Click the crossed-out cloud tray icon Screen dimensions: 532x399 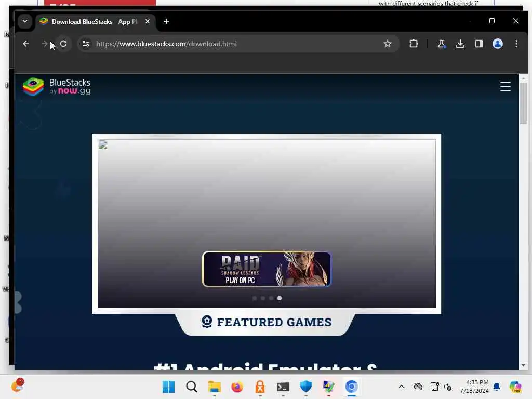tap(418, 387)
